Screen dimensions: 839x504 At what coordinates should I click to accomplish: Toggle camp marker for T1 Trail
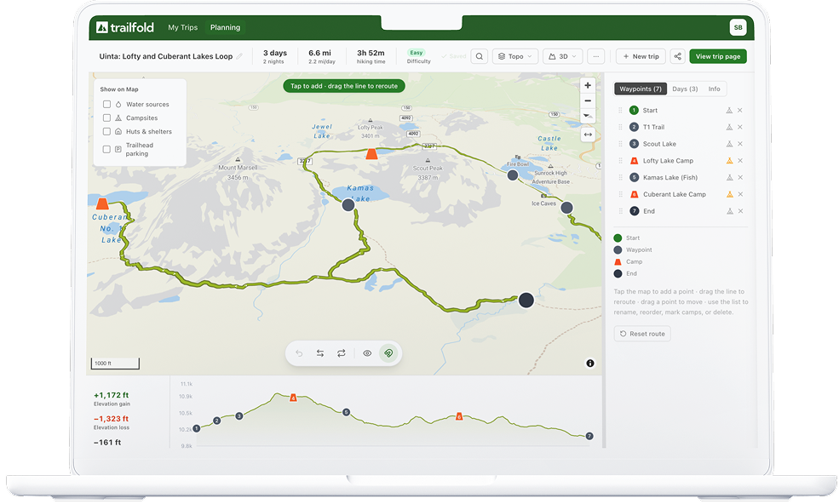coord(729,127)
